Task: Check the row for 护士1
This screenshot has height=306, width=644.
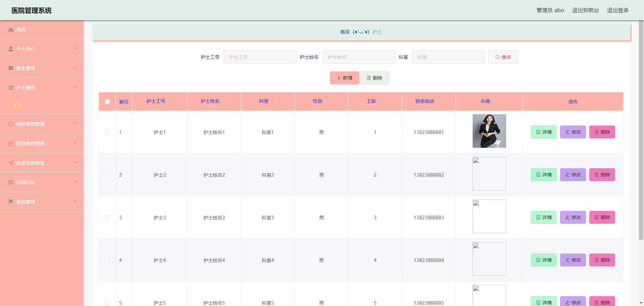Action: (107, 132)
